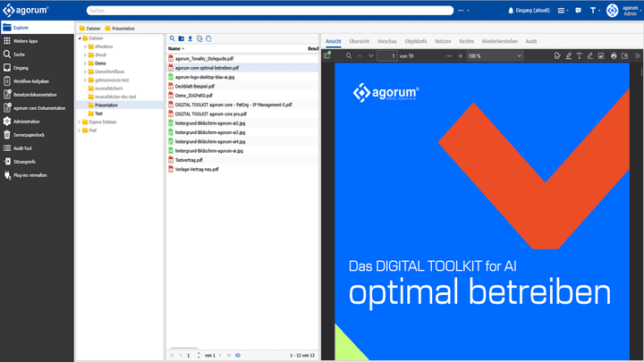Select the PDF highlight marker tool
Image resolution: width=644 pixels, height=362 pixels.
coord(569,55)
